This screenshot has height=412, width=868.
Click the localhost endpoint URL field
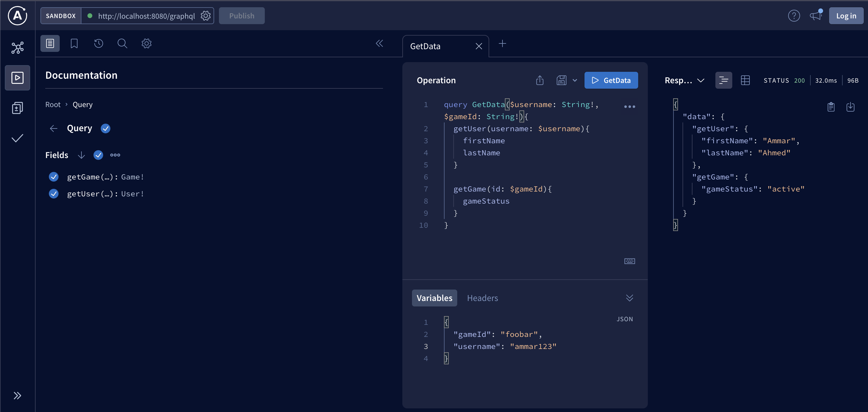[146, 16]
